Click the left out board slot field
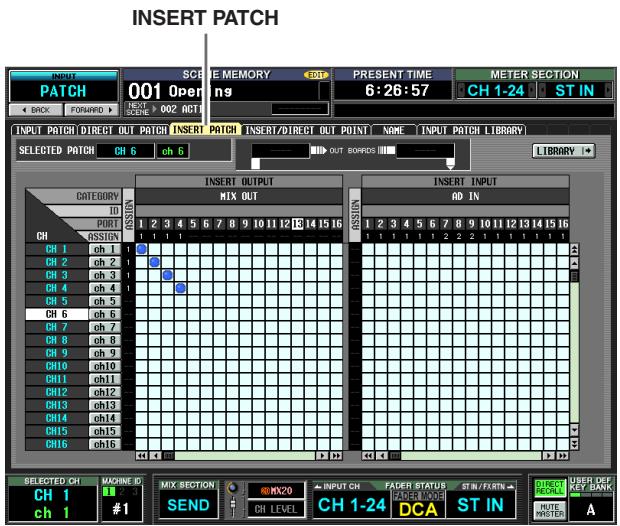Viewport: 620px width, 526px height. click(280, 151)
